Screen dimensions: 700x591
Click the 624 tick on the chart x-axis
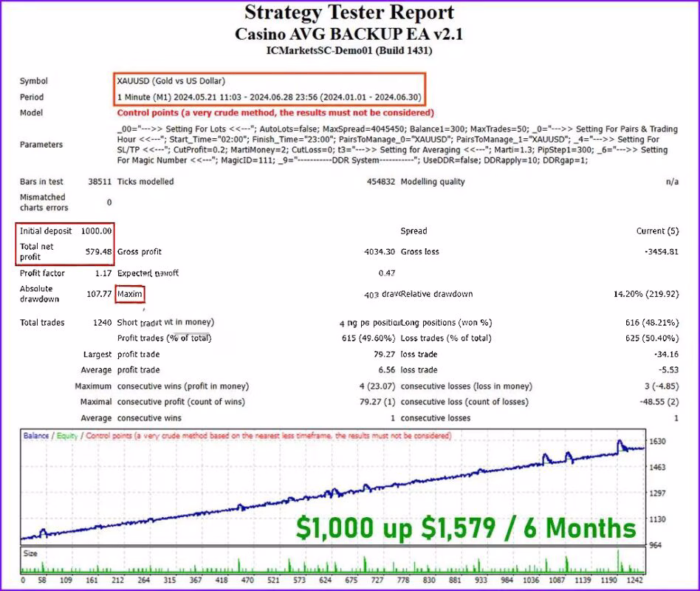pyautogui.click(x=325, y=580)
